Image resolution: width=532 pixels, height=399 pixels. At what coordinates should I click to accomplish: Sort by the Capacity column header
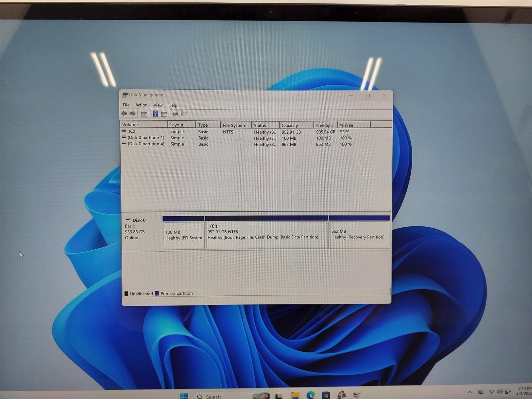(x=296, y=125)
